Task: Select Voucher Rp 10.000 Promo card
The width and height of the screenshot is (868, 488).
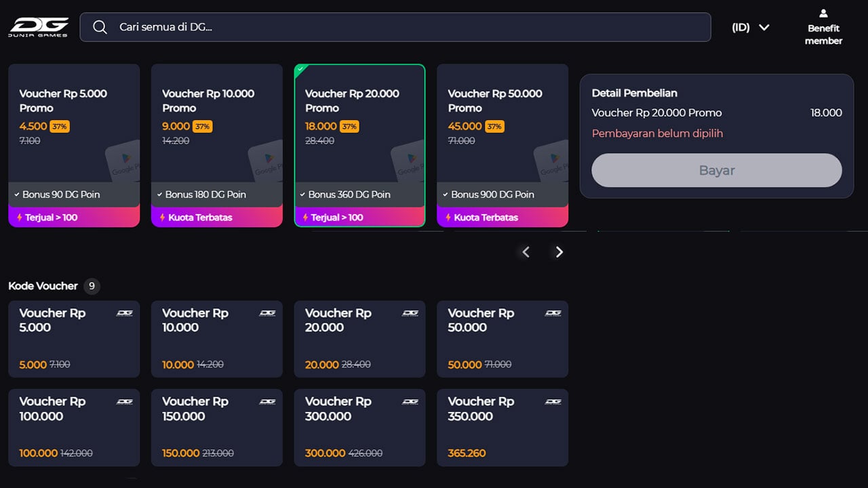Action: coord(217,145)
